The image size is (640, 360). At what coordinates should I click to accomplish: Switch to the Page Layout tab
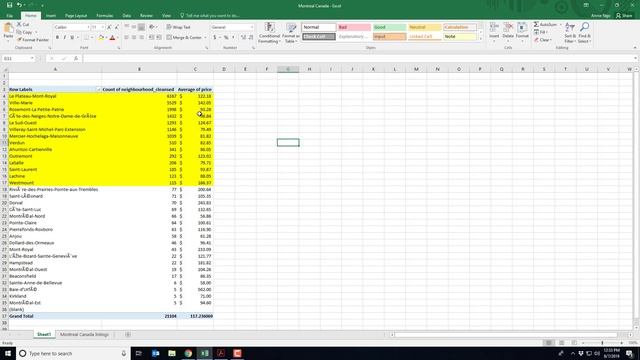pyautogui.click(x=76, y=16)
